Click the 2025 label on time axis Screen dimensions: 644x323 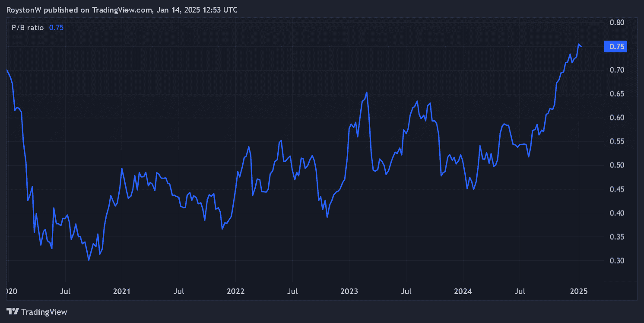578,291
